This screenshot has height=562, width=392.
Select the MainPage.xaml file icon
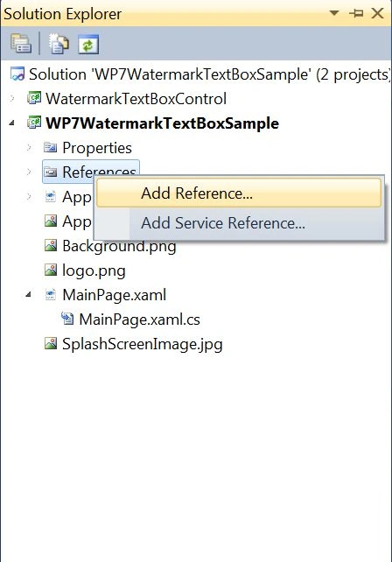51,295
